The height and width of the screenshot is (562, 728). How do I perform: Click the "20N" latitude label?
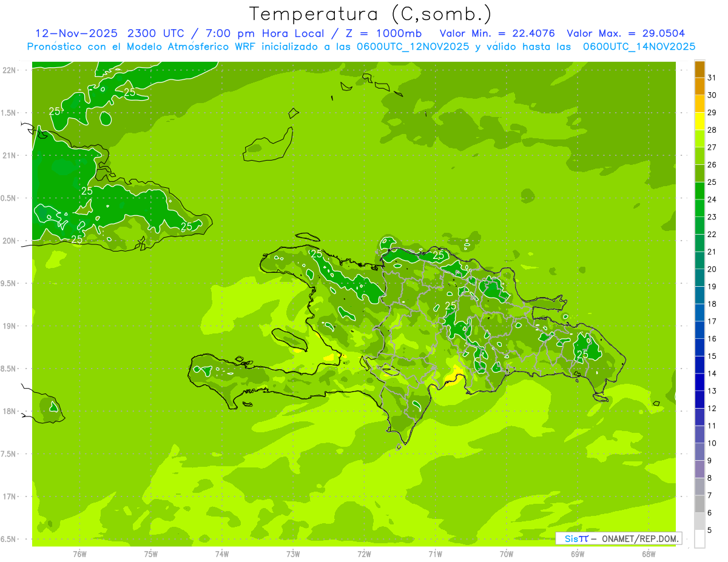(9, 241)
